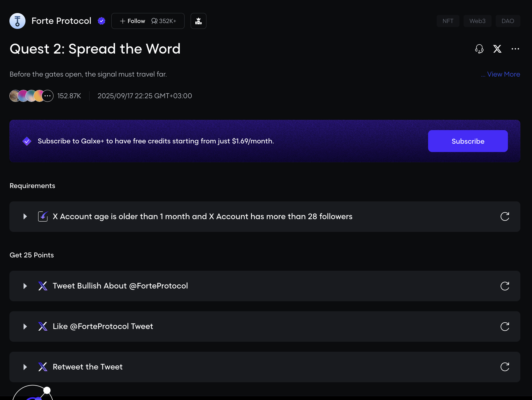Open the Forte Protocol avatar logo
This screenshot has height=400, width=532.
point(17,21)
